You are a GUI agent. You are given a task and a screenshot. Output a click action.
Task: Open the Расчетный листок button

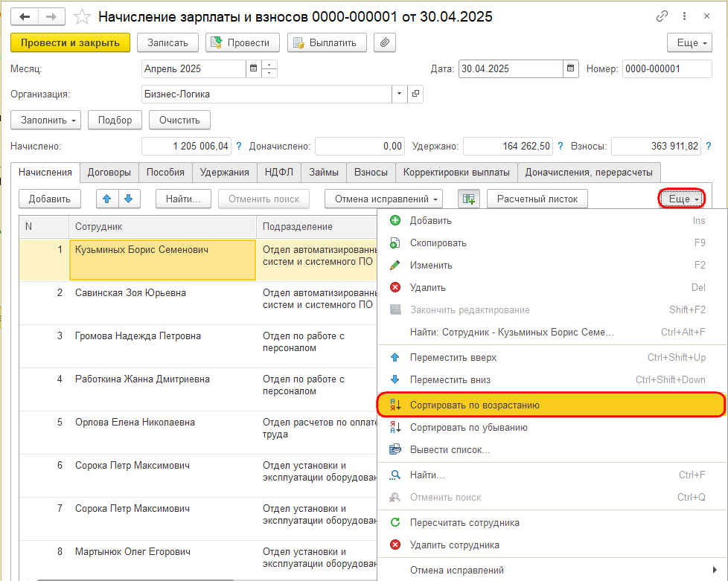[x=537, y=199]
